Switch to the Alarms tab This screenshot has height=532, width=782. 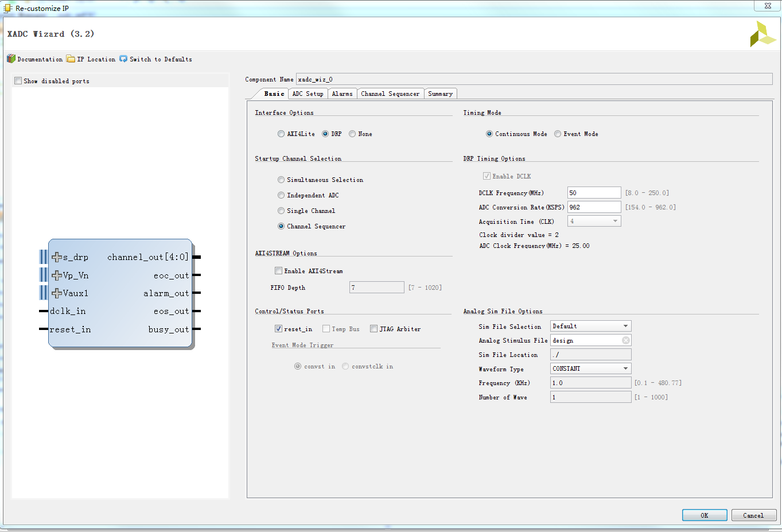(x=342, y=94)
